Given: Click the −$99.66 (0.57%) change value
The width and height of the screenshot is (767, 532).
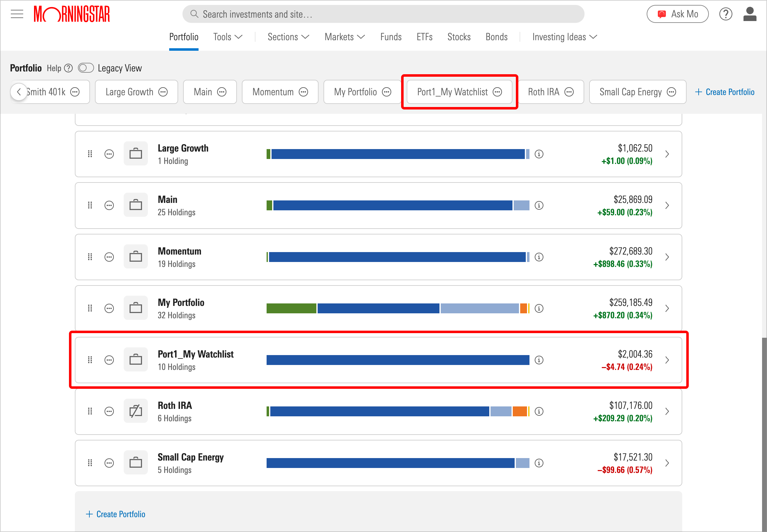Looking at the screenshot, I should click(625, 470).
